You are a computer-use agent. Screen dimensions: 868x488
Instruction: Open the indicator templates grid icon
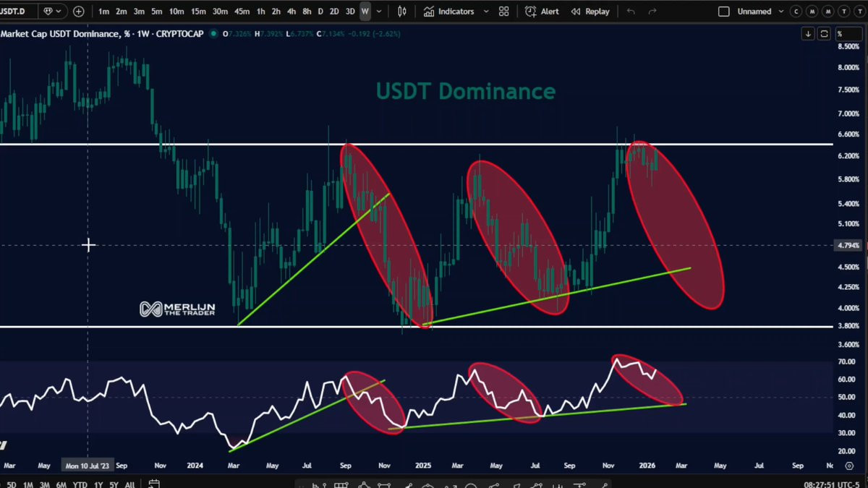click(x=503, y=12)
